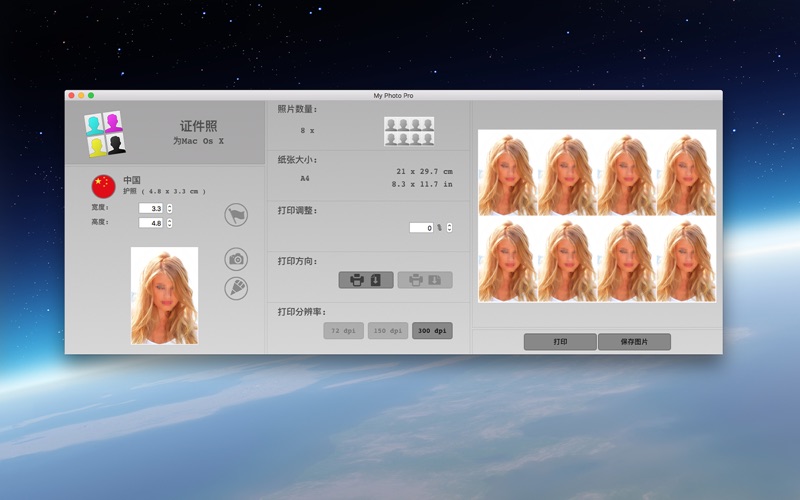
Task: Choose 150 dpi print resolution
Action: click(388, 330)
